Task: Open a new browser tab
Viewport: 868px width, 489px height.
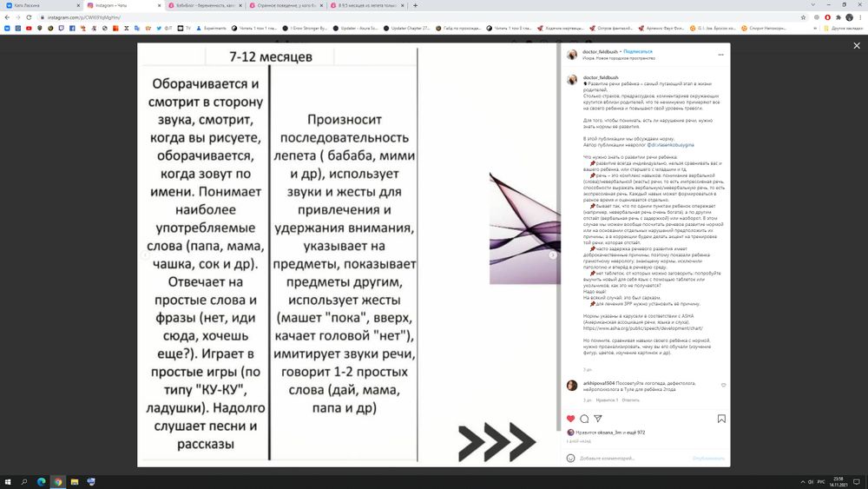Action: 415,5
